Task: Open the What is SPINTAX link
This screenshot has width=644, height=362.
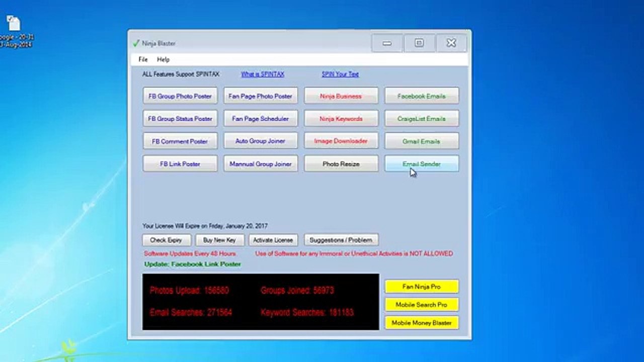Action: (x=263, y=74)
